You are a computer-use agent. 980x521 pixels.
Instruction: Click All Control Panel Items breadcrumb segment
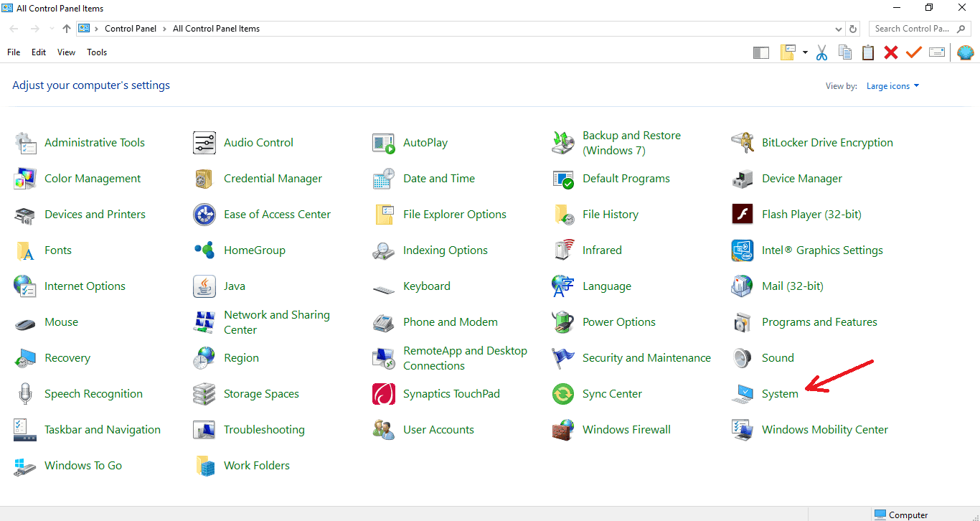216,29
